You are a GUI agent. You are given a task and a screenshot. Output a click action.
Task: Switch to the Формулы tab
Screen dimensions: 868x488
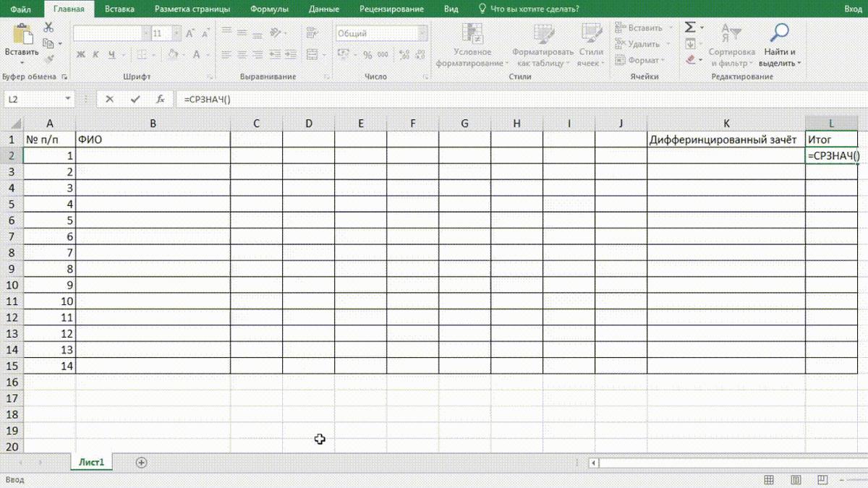269,9
